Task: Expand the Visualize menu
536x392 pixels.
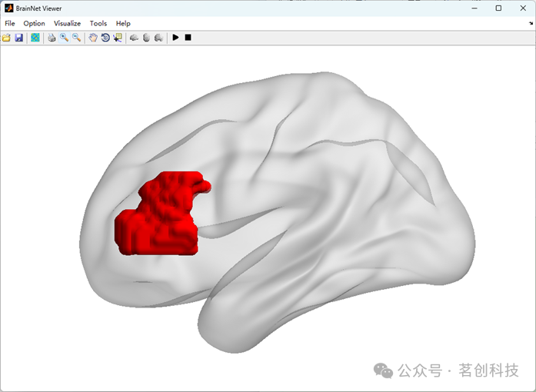Action: 68,23
